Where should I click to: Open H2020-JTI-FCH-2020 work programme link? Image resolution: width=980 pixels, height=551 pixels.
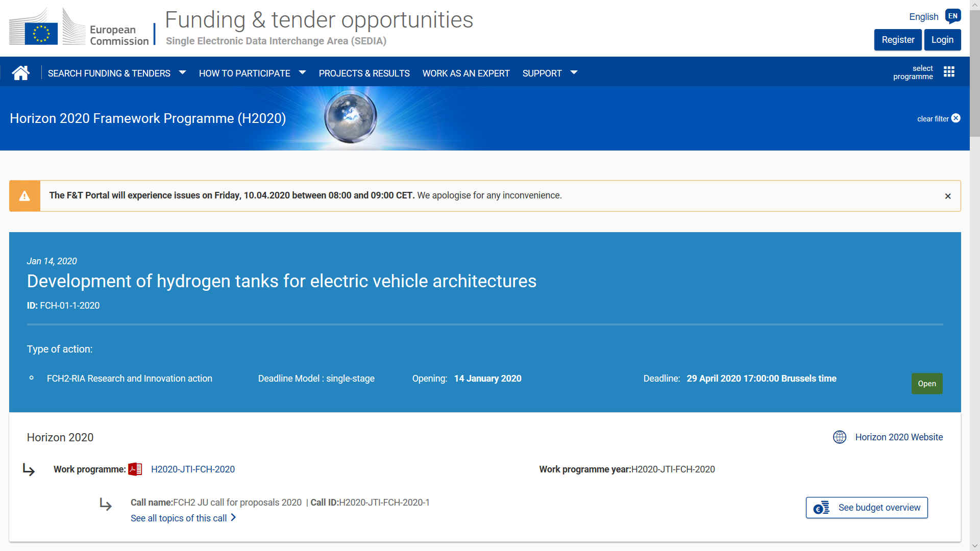point(193,469)
